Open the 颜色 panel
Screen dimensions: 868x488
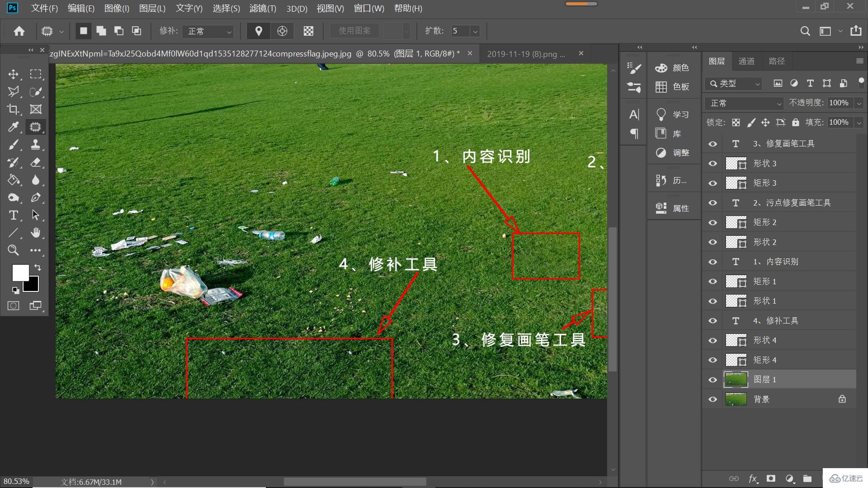(x=672, y=68)
